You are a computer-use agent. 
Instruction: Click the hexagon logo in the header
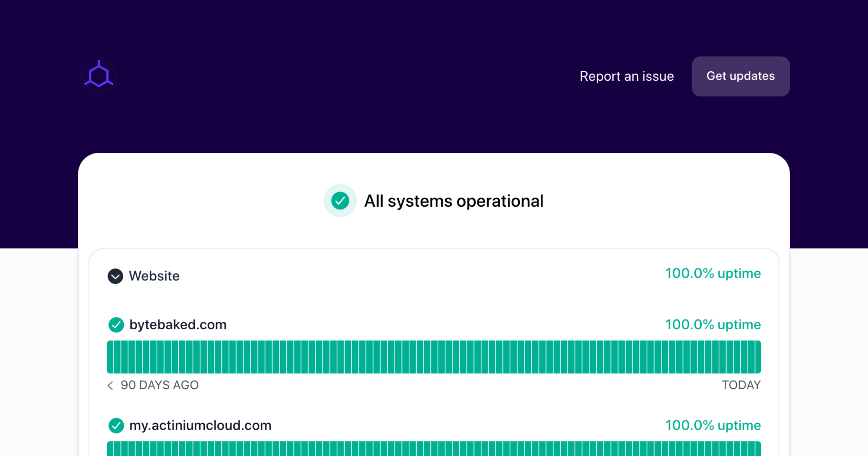[x=98, y=76]
